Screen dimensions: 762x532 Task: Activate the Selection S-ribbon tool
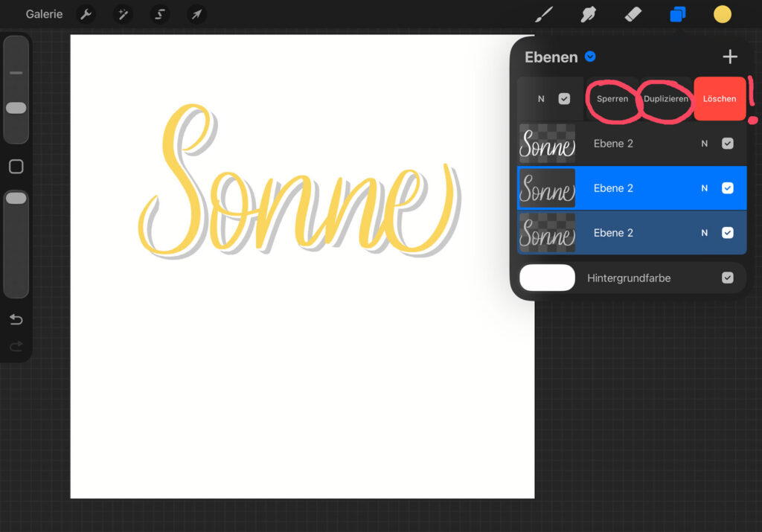tap(159, 14)
